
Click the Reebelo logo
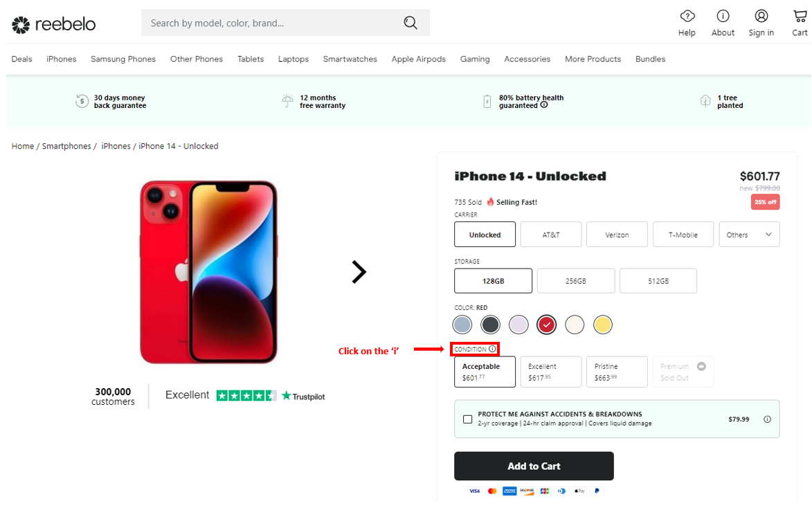pos(53,24)
